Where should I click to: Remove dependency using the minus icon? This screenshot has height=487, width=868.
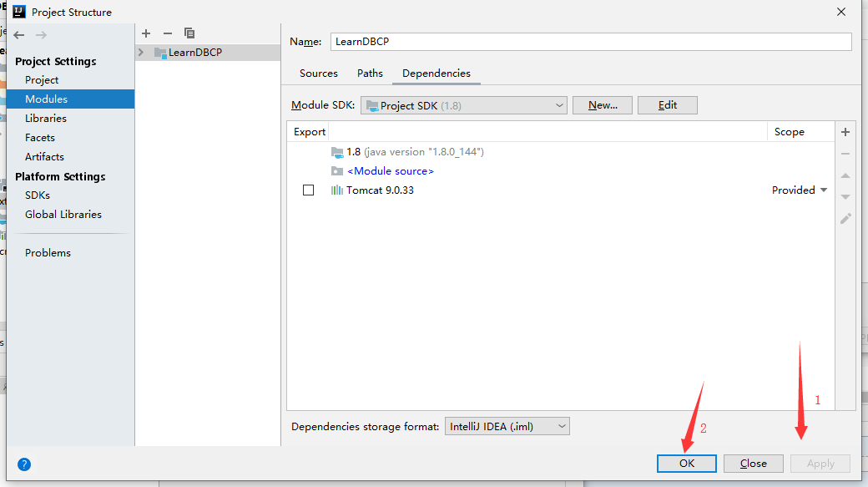845,154
